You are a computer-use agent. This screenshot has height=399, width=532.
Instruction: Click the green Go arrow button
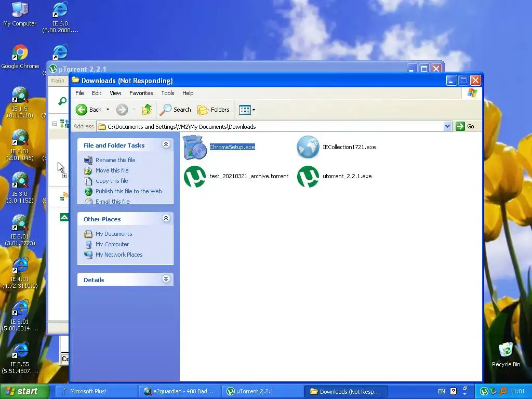click(460, 126)
